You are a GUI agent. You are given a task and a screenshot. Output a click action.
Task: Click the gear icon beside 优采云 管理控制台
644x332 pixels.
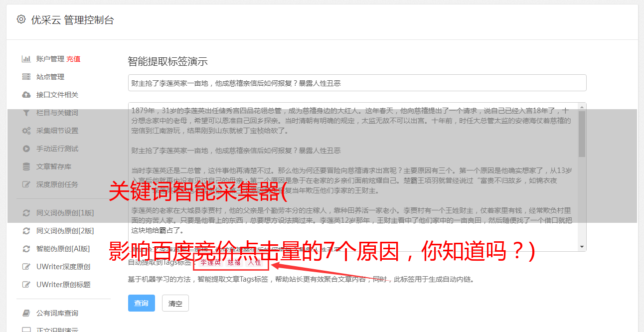(21, 19)
